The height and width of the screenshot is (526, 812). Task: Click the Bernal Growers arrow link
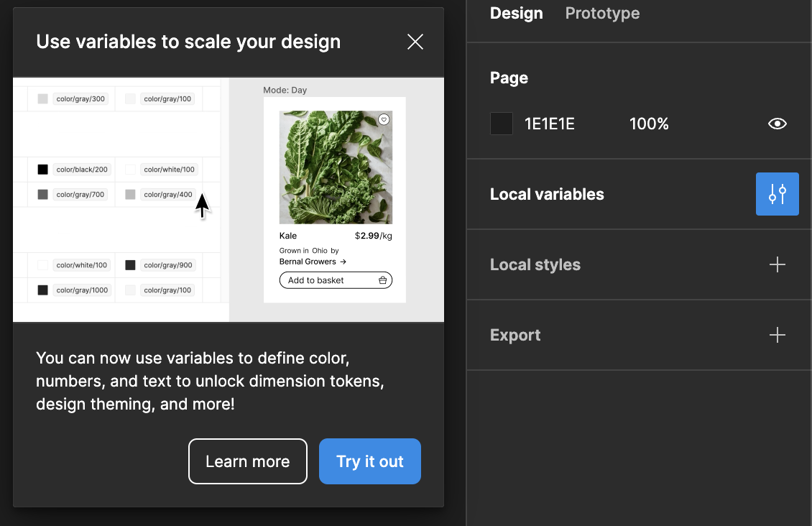(x=313, y=262)
